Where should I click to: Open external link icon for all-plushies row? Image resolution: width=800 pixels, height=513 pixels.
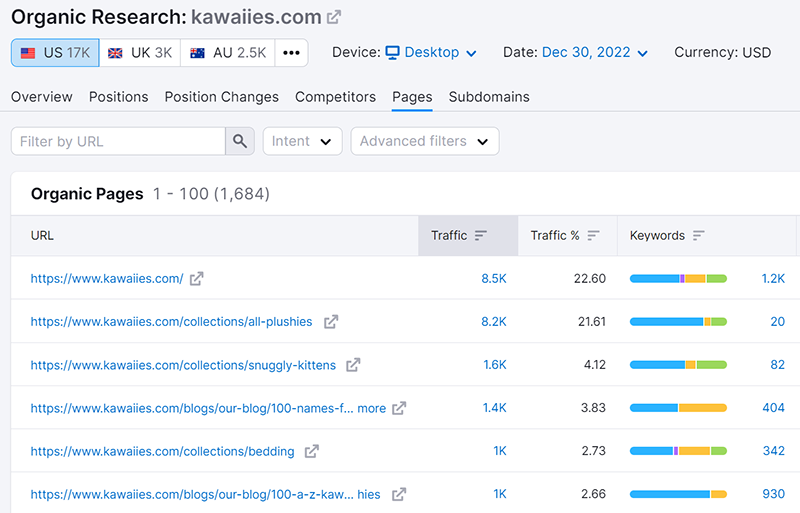click(x=331, y=322)
